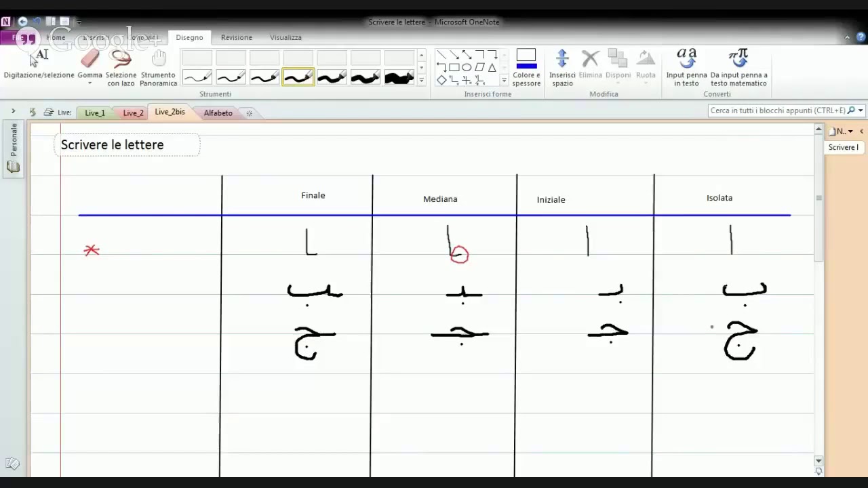The height and width of the screenshot is (488, 868).
Task: Switch to Alfabeto section tab
Action: point(218,113)
